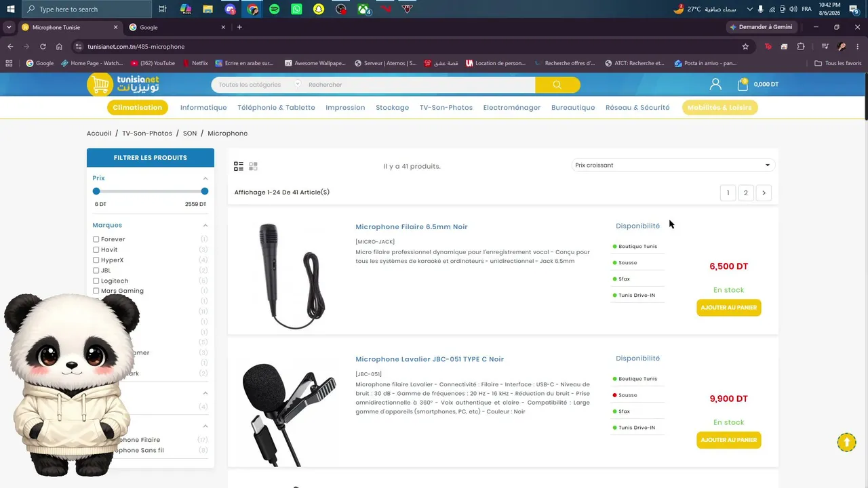Show hidden system tray icons
Viewport: 868px width, 488px height.
(749, 9)
